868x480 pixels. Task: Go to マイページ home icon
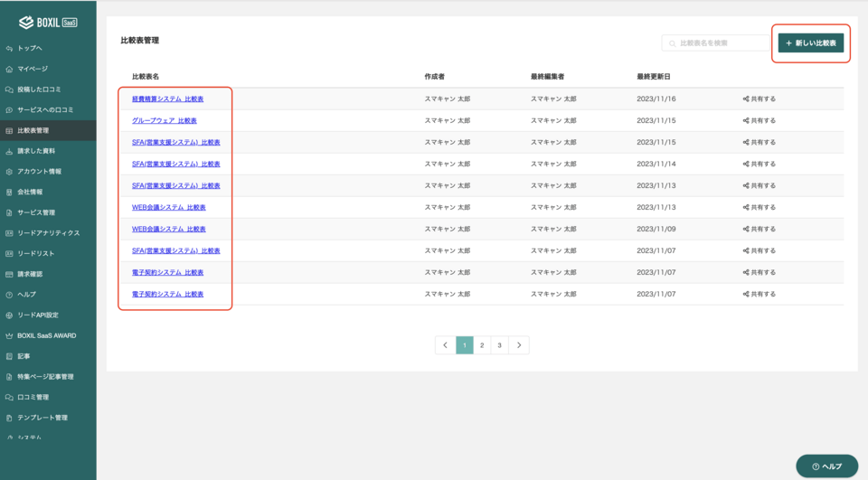click(9, 69)
